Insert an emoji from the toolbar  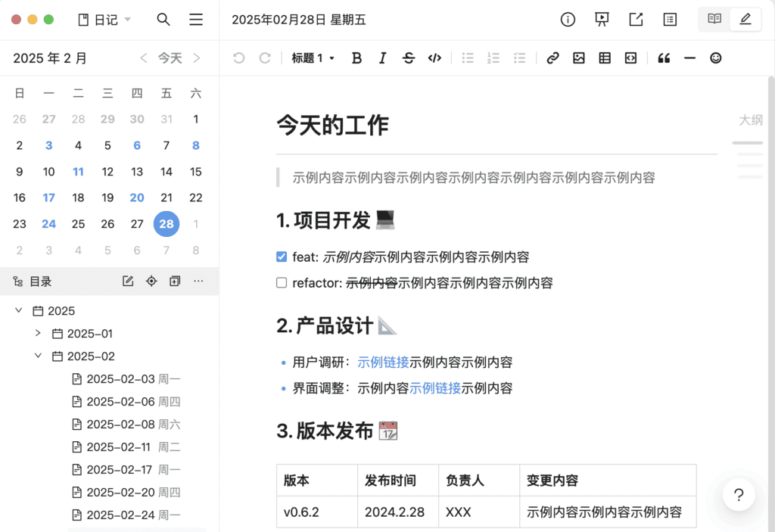[715, 58]
